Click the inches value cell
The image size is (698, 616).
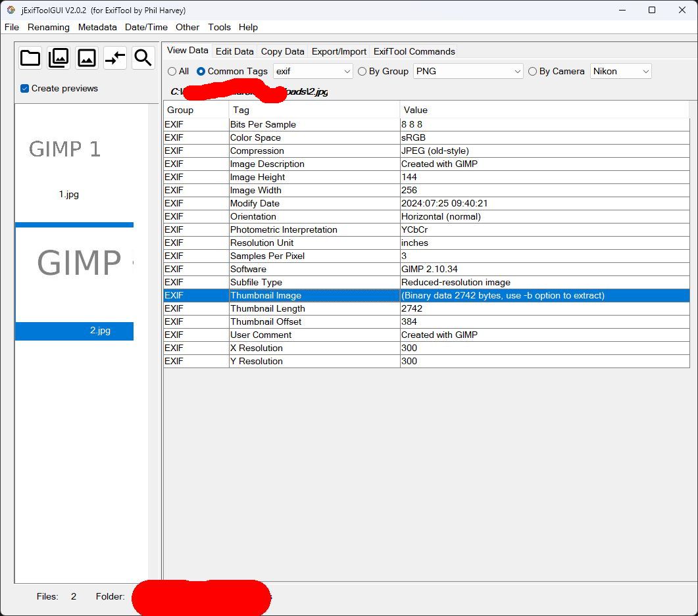[545, 243]
